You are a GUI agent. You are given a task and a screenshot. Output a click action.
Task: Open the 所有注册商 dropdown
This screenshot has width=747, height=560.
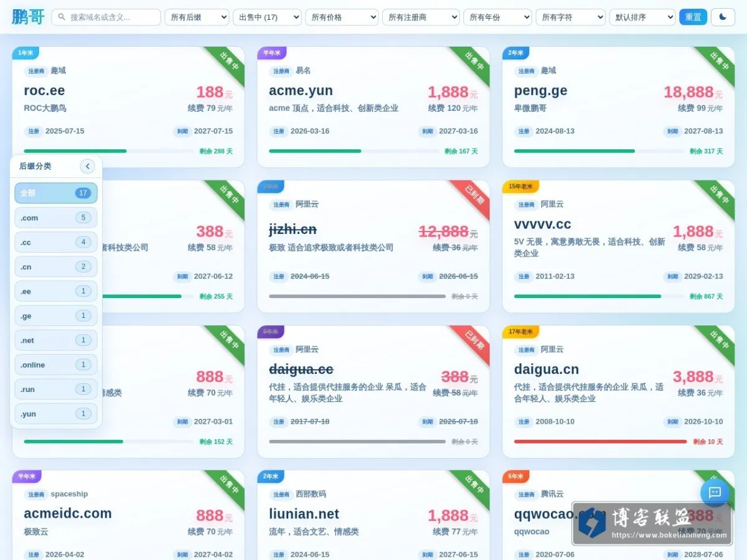coord(421,17)
